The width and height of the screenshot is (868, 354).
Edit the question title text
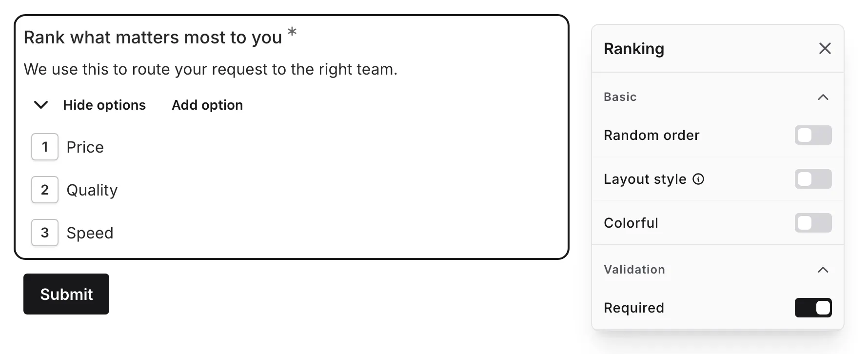(153, 38)
